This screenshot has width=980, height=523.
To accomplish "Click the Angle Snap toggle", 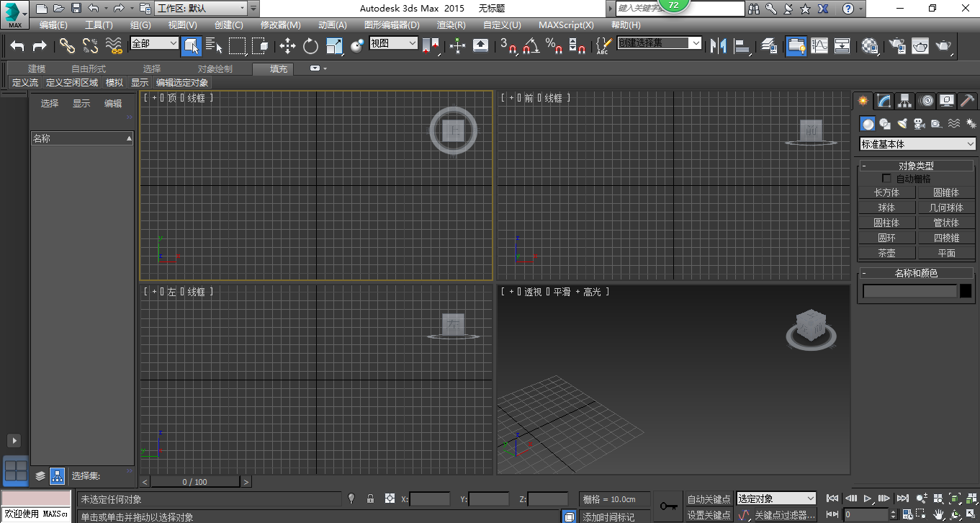I will tap(531, 46).
